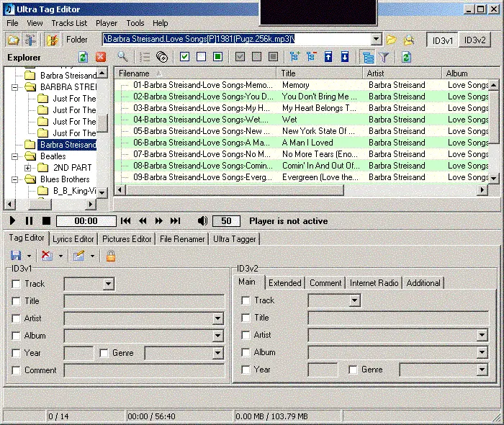Switch to the Lyrics Editor tab

73,239
